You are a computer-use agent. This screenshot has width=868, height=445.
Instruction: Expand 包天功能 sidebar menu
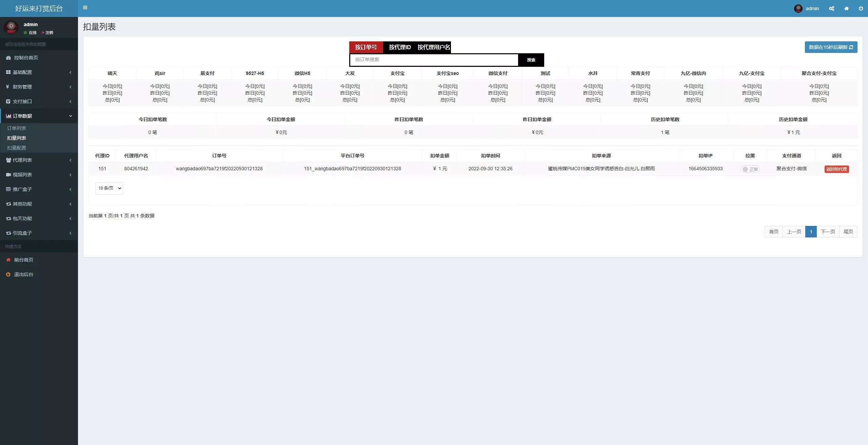tap(39, 218)
